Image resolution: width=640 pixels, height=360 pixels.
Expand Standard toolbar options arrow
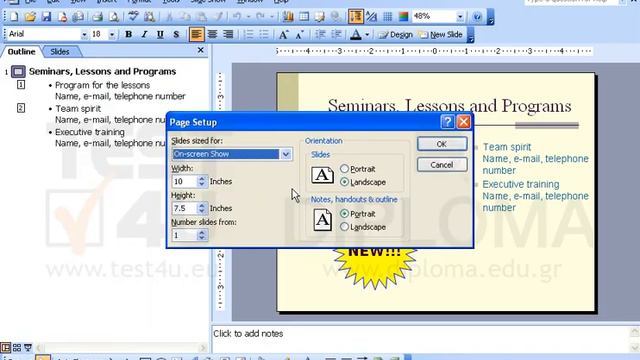click(x=491, y=17)
